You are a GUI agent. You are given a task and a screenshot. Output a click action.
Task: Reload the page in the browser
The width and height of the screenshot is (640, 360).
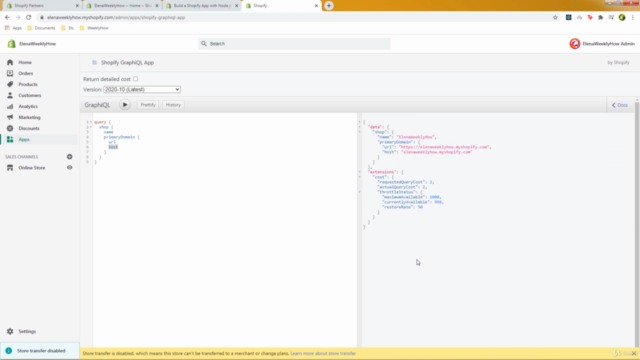[x=29, y=18]
